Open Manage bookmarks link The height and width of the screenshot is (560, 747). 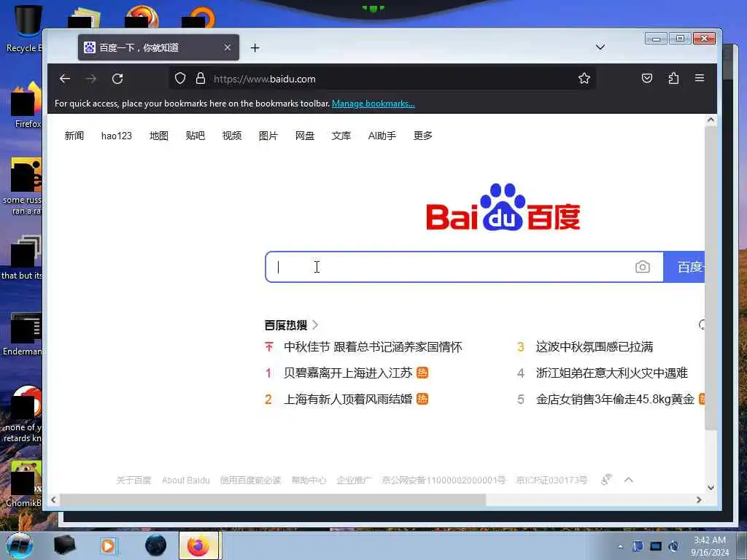click(373, 104)
